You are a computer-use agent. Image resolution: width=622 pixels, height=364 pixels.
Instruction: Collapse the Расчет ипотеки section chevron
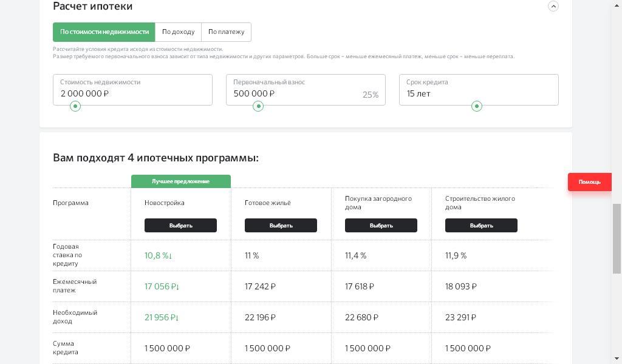553,6
